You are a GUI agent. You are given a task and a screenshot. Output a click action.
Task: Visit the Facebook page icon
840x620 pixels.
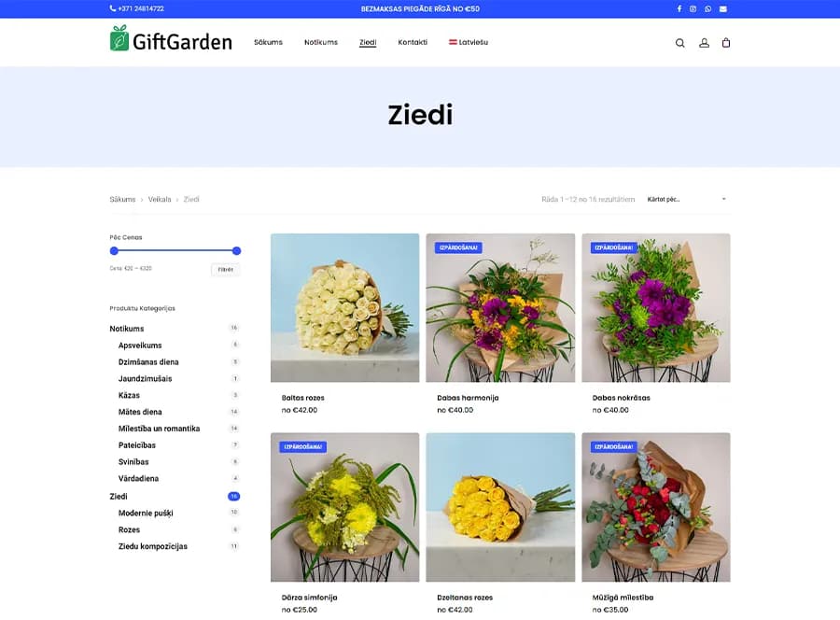[x=679, y=9]
